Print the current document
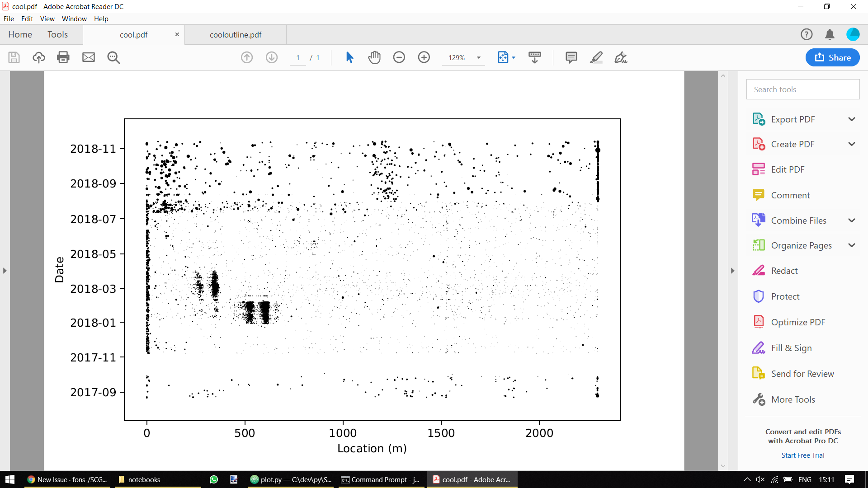This screenshot has height=488, width=868. [x=63, y=57]
